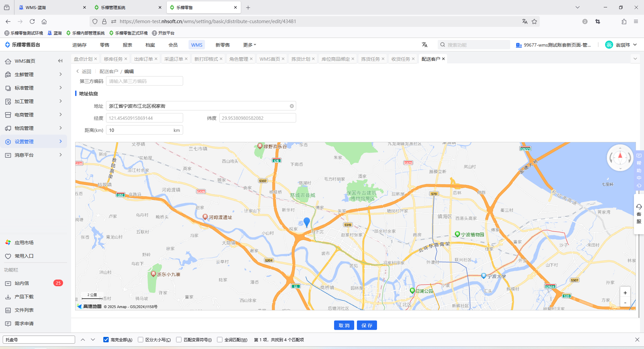Open the 更多 dropdown in top menu
The width and height of the screenshot is (644, 349).
click(x=250, y=45)
